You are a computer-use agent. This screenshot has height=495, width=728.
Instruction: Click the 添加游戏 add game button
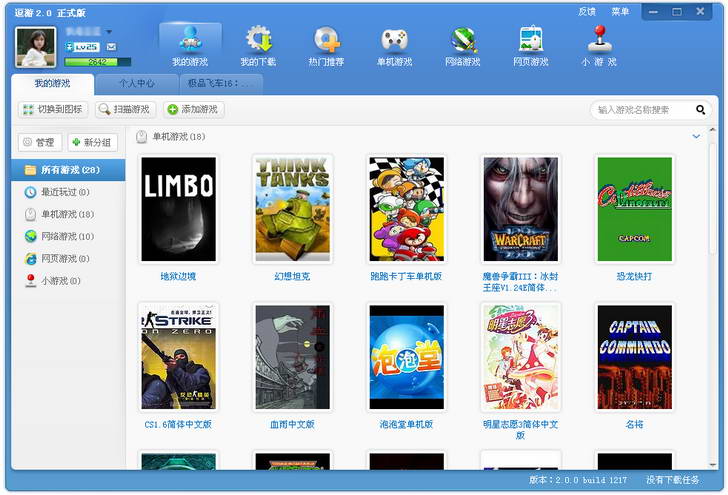click(x=194, y=110)
